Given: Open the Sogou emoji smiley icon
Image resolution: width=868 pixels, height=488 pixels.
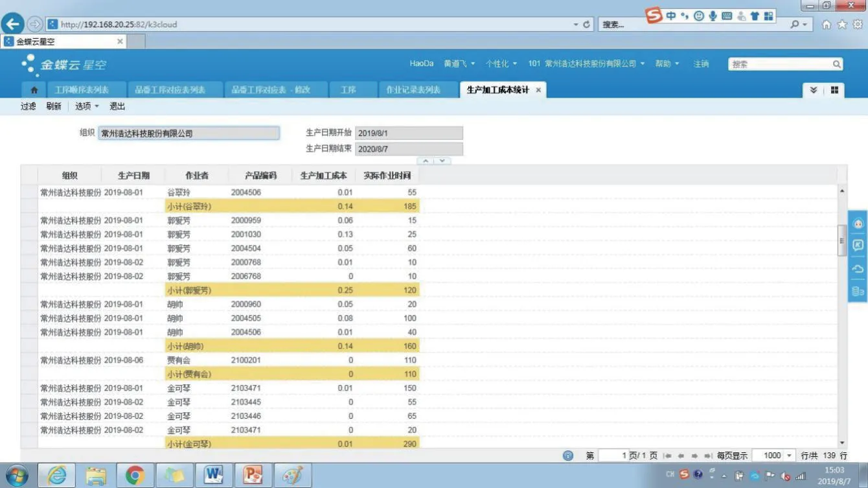Looking at the screenshot, I should click(698, 16).
